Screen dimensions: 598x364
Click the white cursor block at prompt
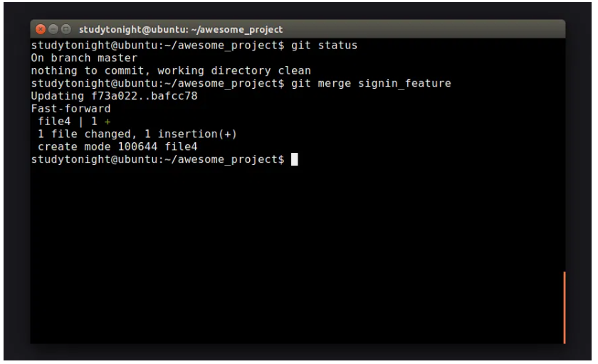(x=295, y=159)
